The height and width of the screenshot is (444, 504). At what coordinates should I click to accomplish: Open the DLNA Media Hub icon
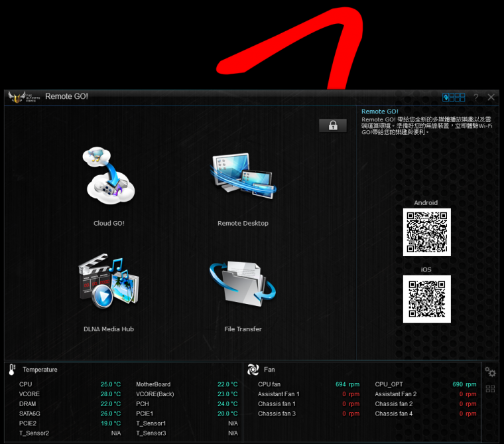click(x=109, y=283)
